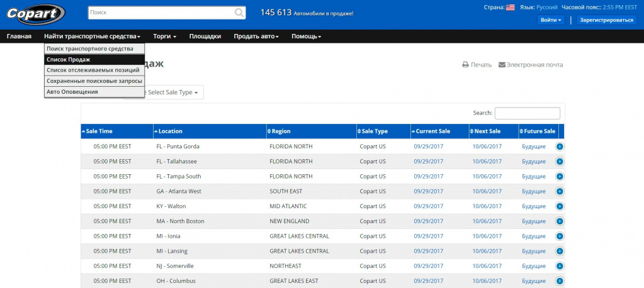Expand the MI - Ionia row plus icon

coord(560,236)
